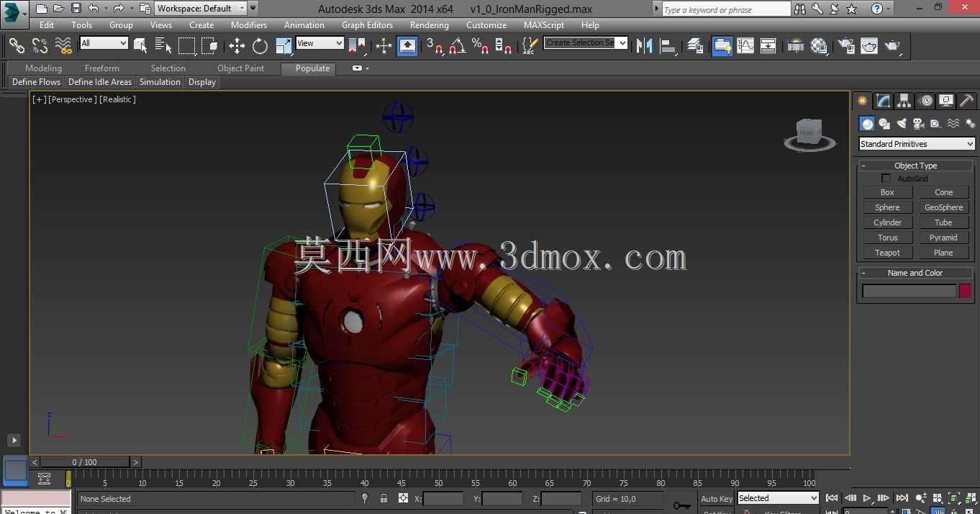Click the Render Production teapot

pyautogui.click(x=893, y=46)
